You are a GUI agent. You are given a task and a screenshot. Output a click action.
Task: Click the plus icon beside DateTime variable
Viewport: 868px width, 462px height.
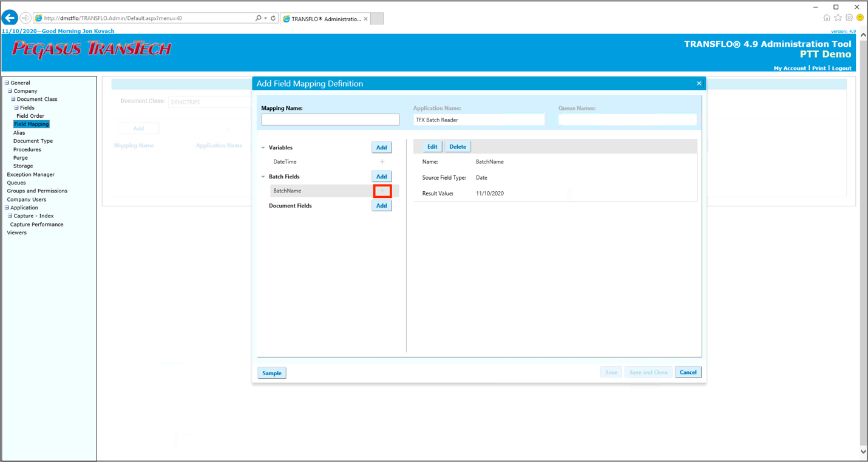(382, 162)
